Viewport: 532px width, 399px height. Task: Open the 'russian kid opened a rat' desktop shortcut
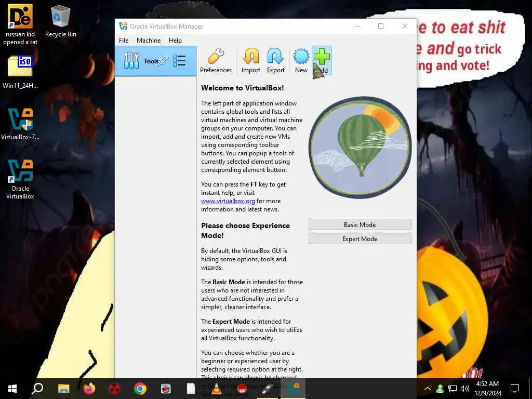[20, 24]
